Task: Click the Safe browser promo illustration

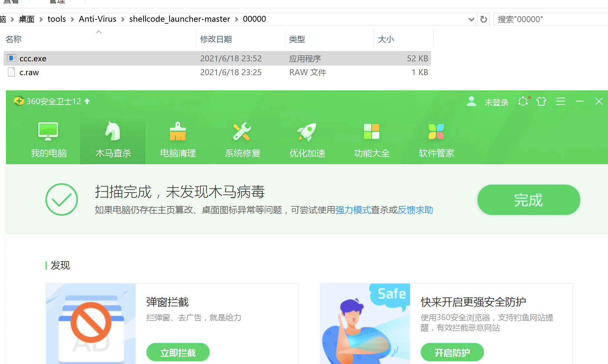Action: click(365, 323)
